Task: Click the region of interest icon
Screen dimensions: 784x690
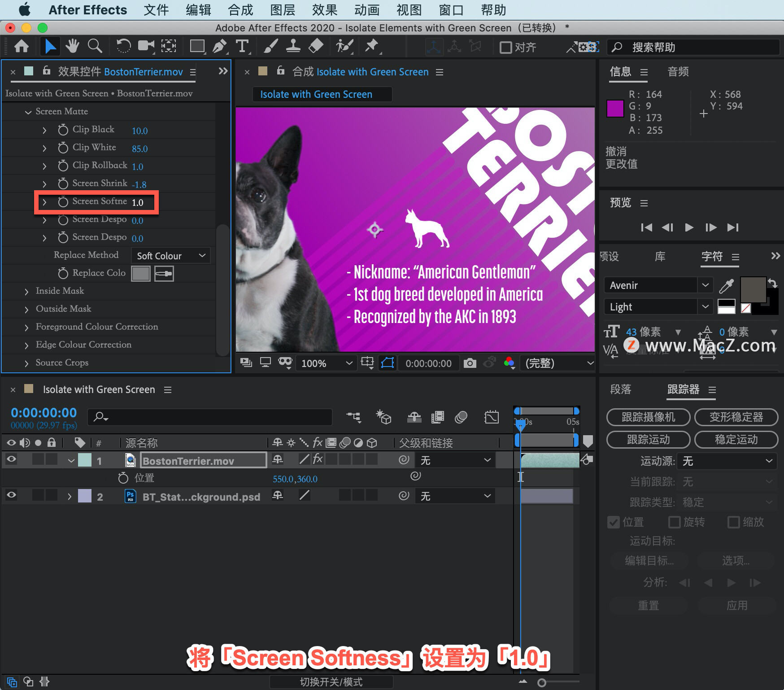Action: click(x=367, y=362)
